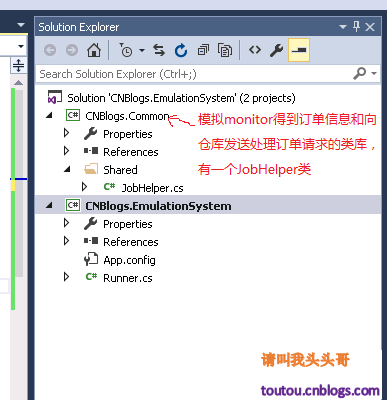Click the Search Solution Explorer field
387x400 pixels.
click(x=193, y=74)
